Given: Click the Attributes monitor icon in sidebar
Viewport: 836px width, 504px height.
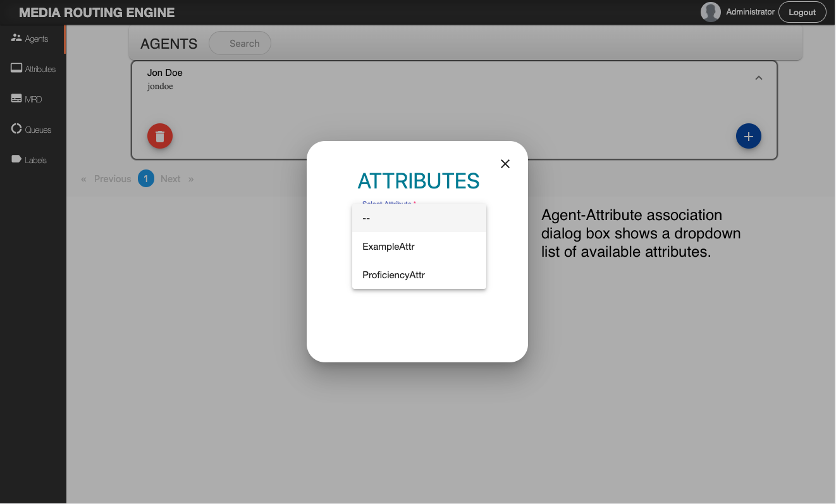Looking at the screenshot, I should pos(16,68).
